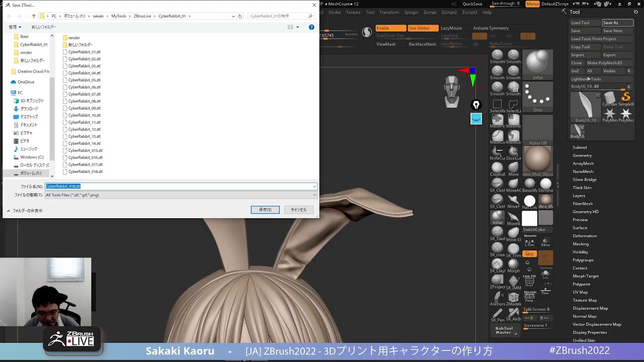The height and width of the screenshot is (362, 644).
Task: Select the Move Elastic brush icon
Action: tap(513, 233)
